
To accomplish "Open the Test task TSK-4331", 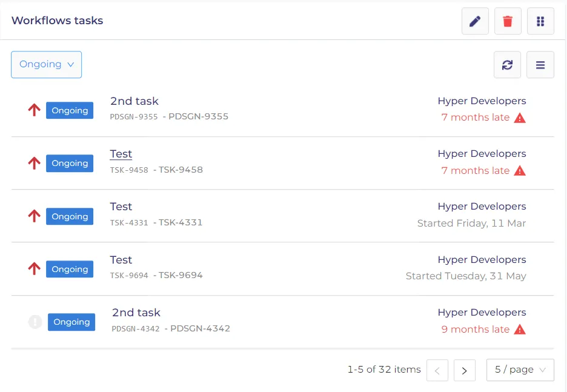I will point(121,207).
